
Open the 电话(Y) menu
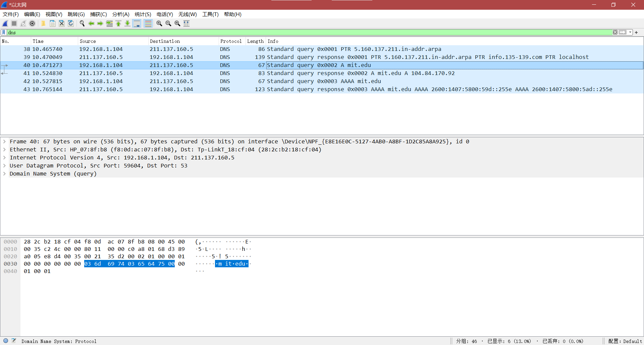click(x=165, y=14)
